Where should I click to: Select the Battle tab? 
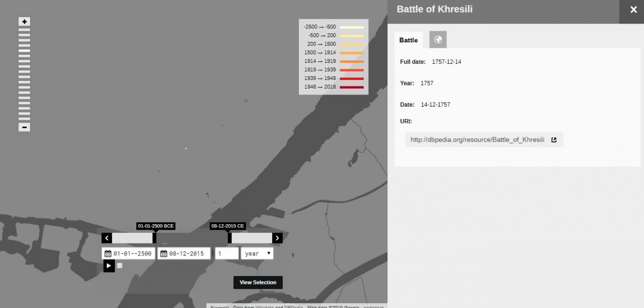tap(408, 40)
